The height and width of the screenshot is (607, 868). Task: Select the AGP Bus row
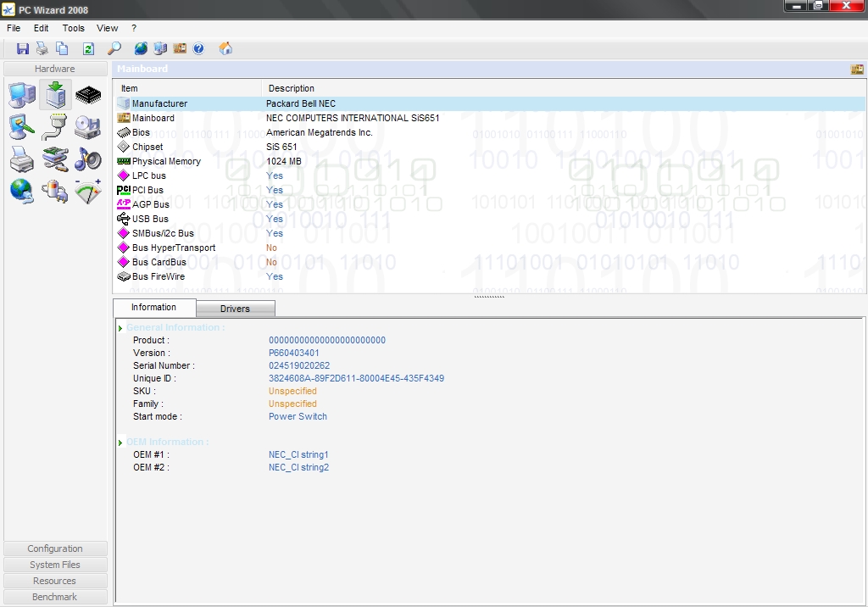click(x=491, y=204)
